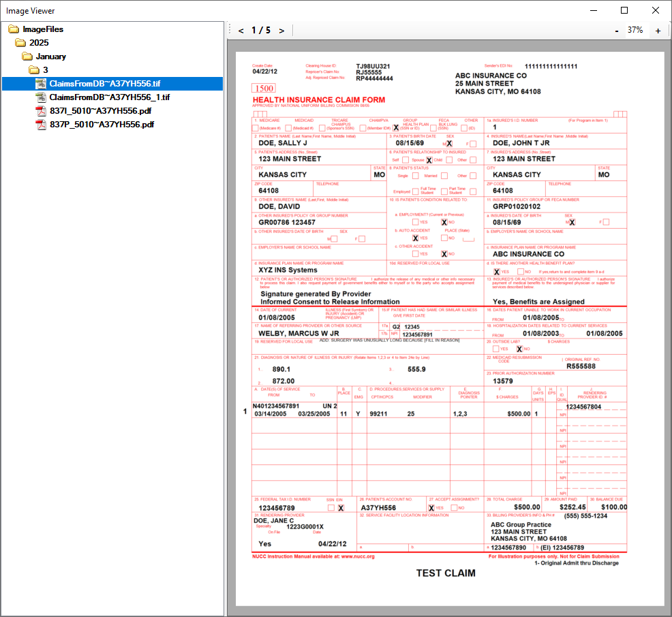Click CPT code 99211

tap(378, 414)
